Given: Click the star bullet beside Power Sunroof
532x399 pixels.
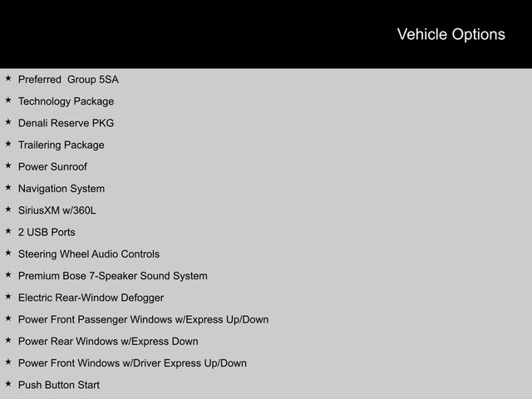Looking at the screenshot, I should (8, 166).
